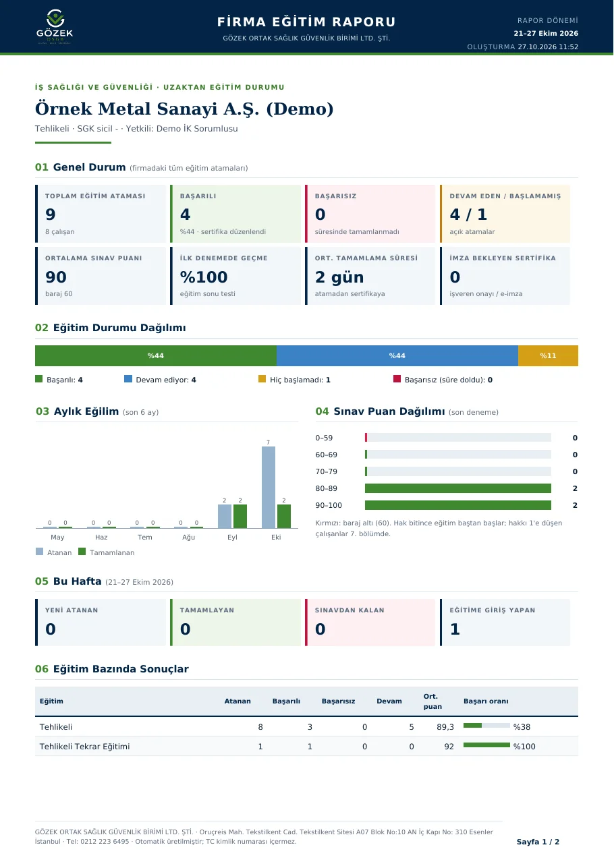This screenshot has width=614, height=868.
Task: Click the blue Devam ediyor legend swatch
Action: coord(128,379)
